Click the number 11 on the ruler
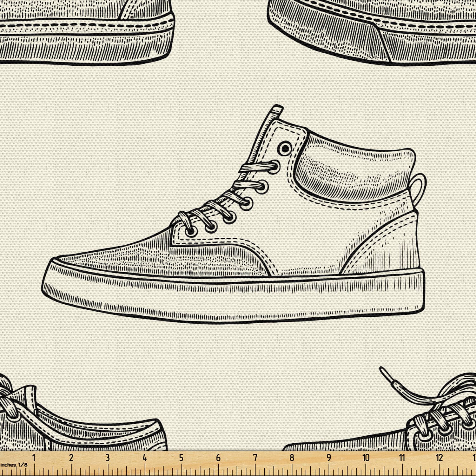Image resolution: width=476 pixels, height=476 pixels. pos(402,458)
